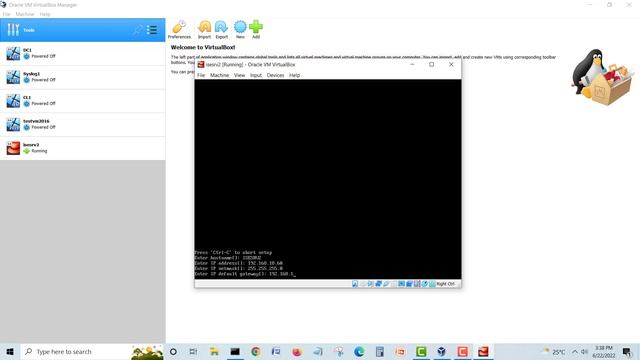
Task: Open the weather 25°C widget
Action: click(554, 351)
